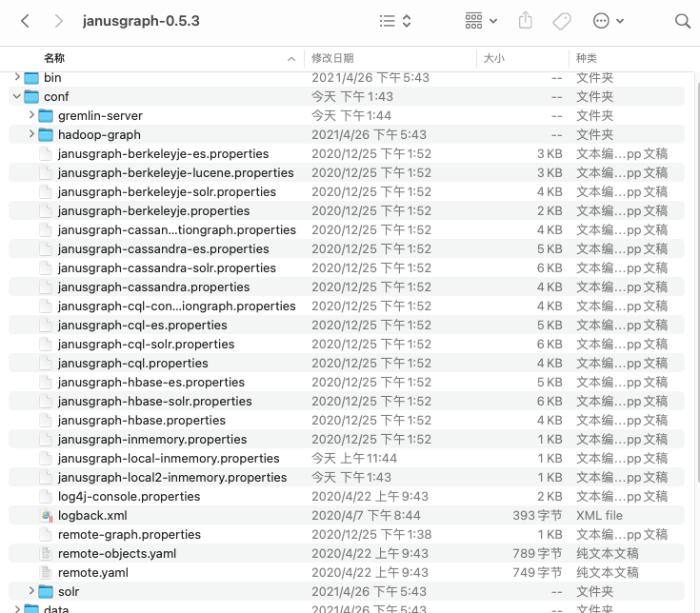Go back with the left arrow

click(26, 21)
